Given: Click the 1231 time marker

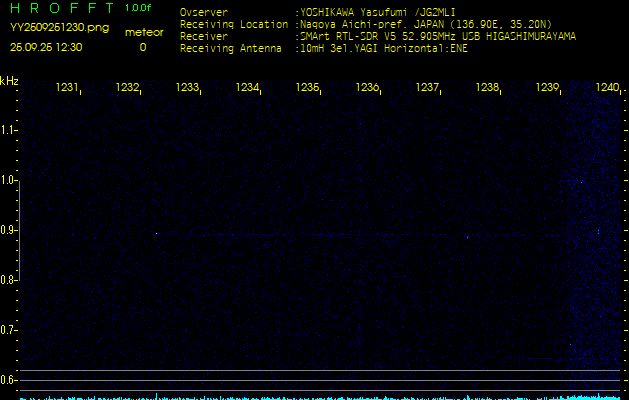Looking at the screenshot, I should (67, 87).
